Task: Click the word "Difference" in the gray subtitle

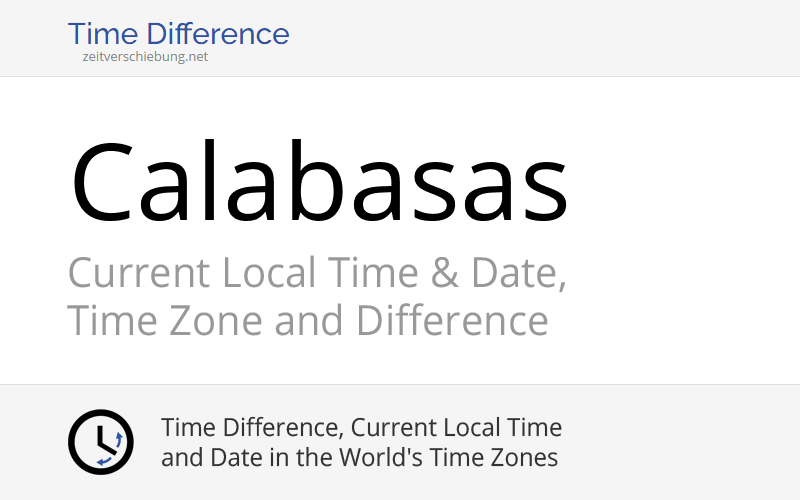Action: tap(452, 321)
